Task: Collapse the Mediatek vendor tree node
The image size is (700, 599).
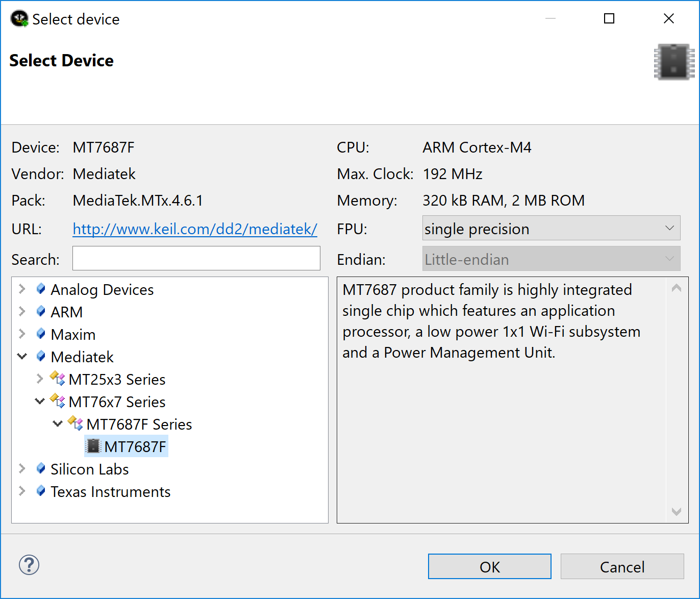Action: pyautogui.click(x=22, y=357)
